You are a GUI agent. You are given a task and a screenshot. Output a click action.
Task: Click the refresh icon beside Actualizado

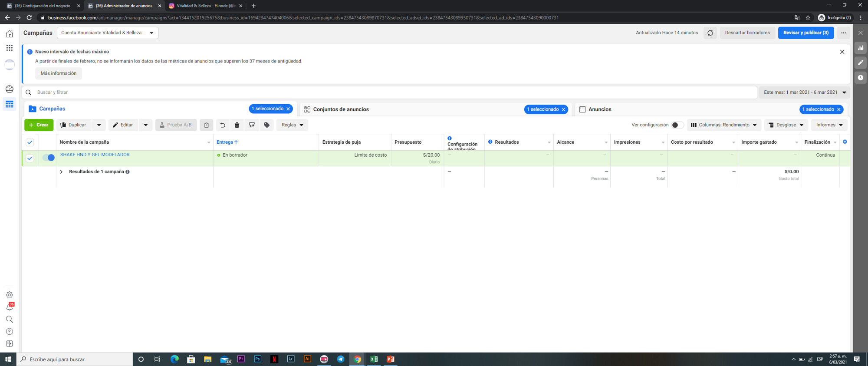[x=710, y=33]
